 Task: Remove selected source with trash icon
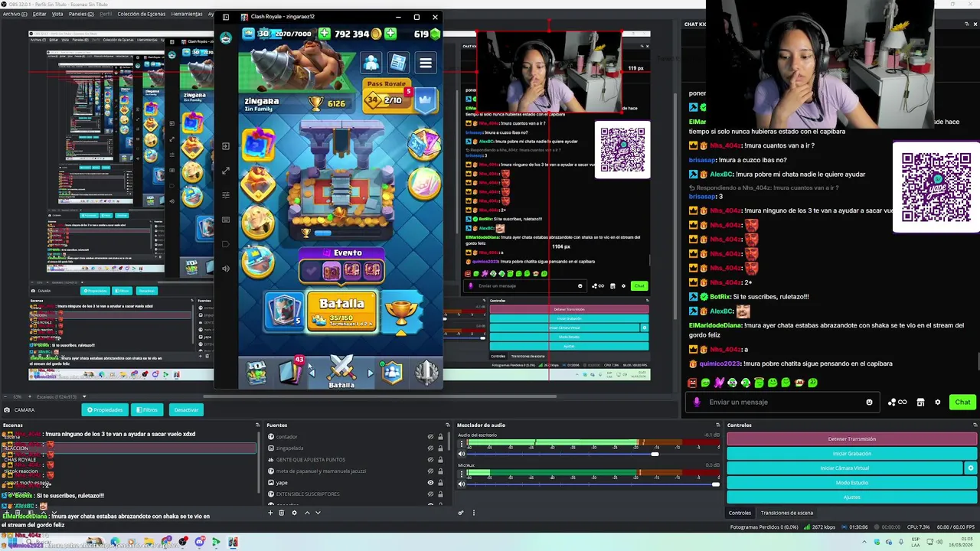pyautogui.click(x=281, y=513)
